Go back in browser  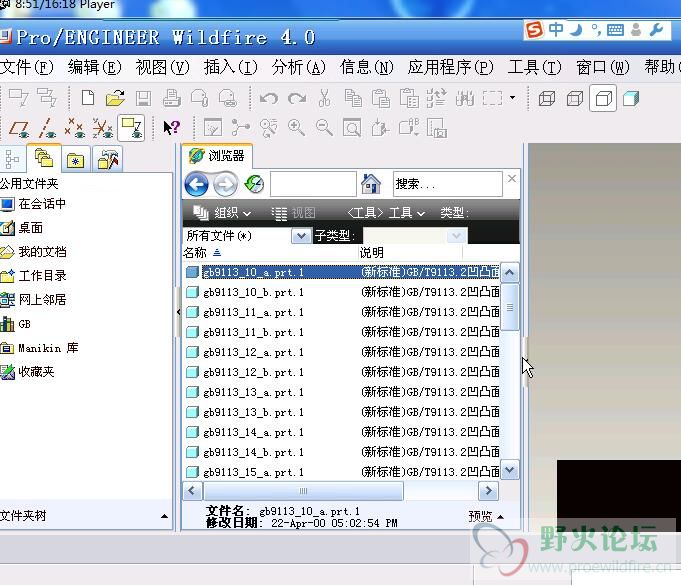(196, 185)
